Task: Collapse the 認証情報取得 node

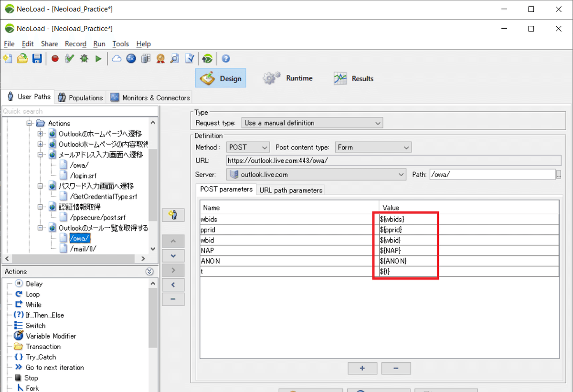Action: click(41, 207)
